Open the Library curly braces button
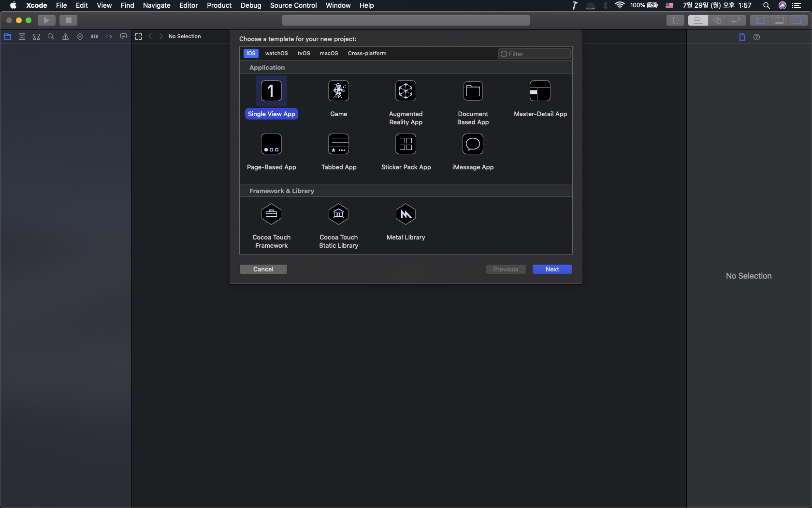 (675, 20)
